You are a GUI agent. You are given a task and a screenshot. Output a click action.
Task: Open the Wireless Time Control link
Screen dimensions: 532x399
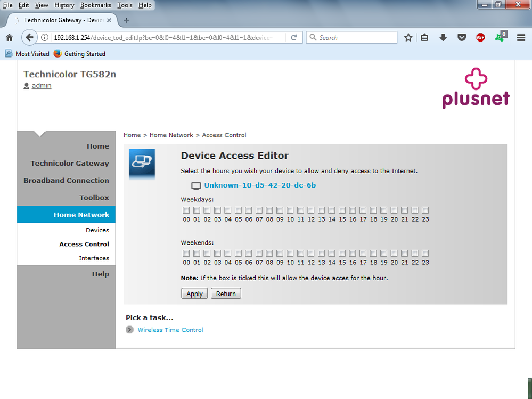pyautogui.click(x=170, y=330)
